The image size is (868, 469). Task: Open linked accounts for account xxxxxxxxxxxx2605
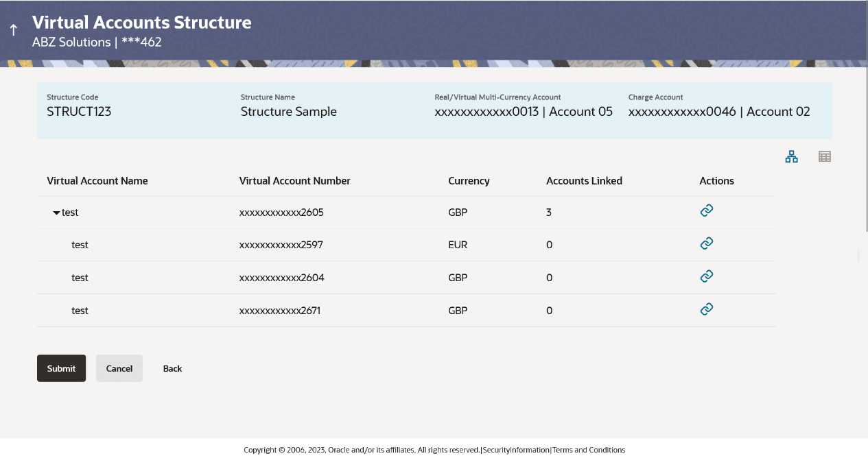click(x=707, y=210)
